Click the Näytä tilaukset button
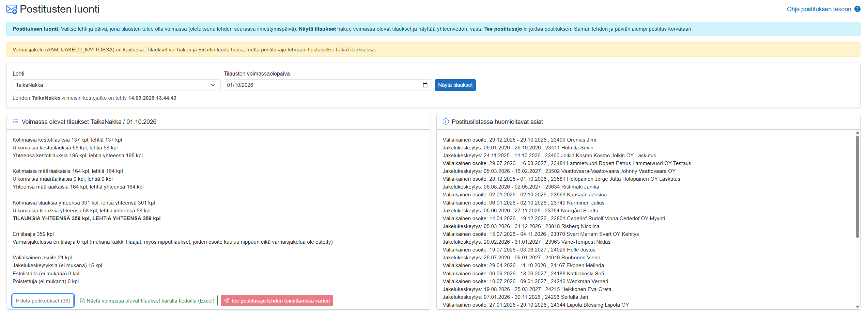Viewport: 868px width, 325px height. pyautogui.click(x=455, y=85)
